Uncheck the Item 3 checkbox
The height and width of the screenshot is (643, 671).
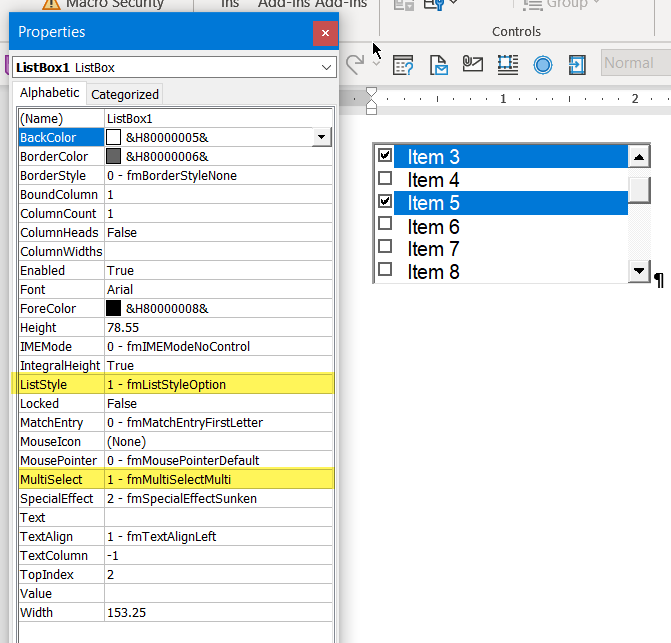385,155
